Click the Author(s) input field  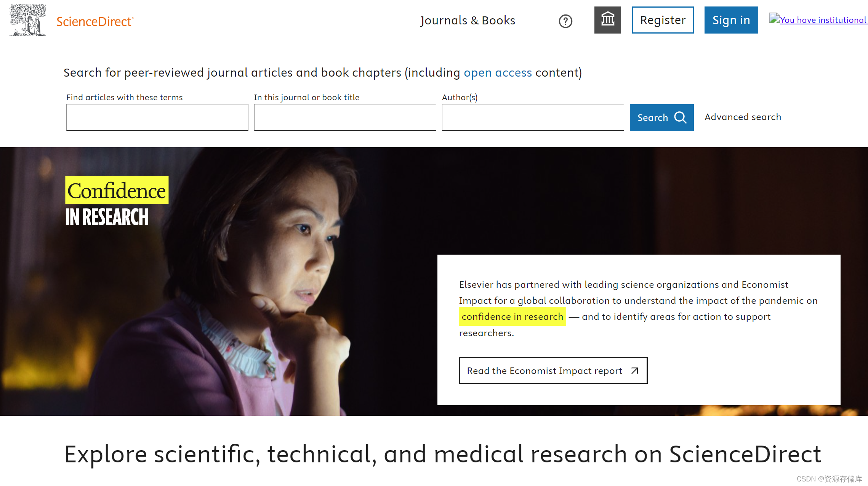click(532, 117)
